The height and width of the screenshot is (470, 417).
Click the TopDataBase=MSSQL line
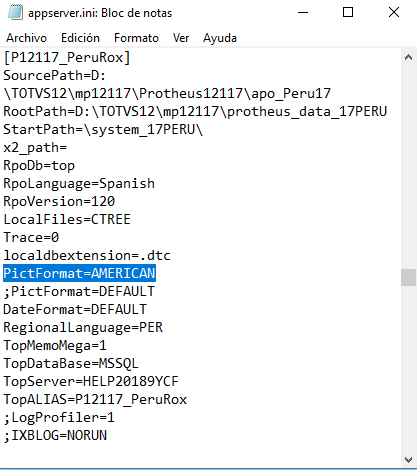[x=71, y=363]
